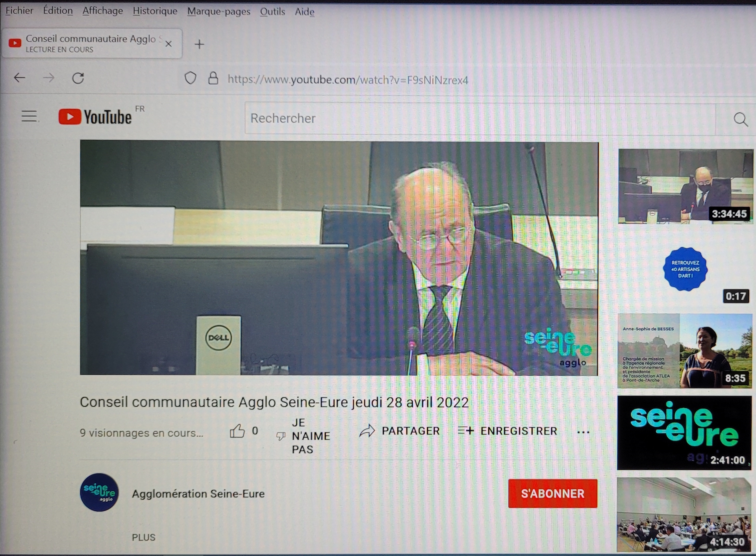Open the three-dot more actions menu

[x=583, y=432]
